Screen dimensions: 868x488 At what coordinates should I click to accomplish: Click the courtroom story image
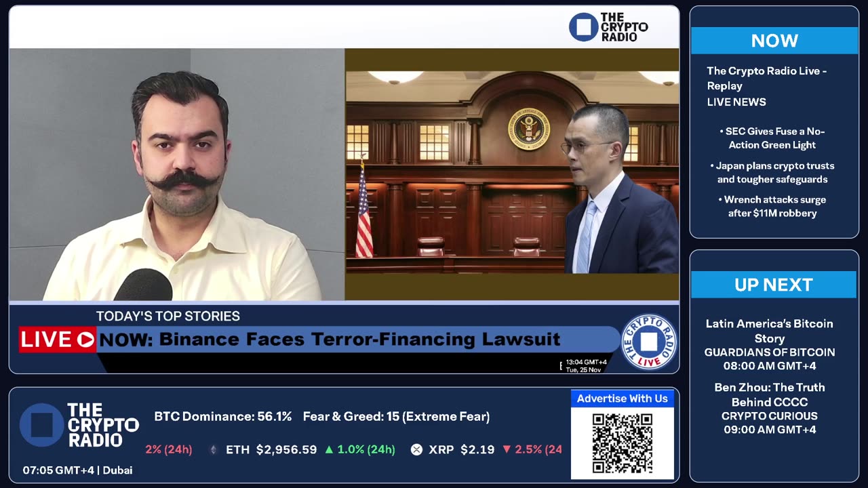coord(512,172)
